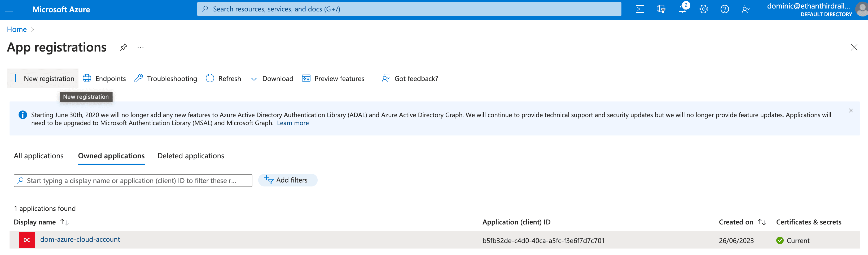Click the user account avatar
The width and height of the screenshot is (868, 255).
click(x=862, y=9)
